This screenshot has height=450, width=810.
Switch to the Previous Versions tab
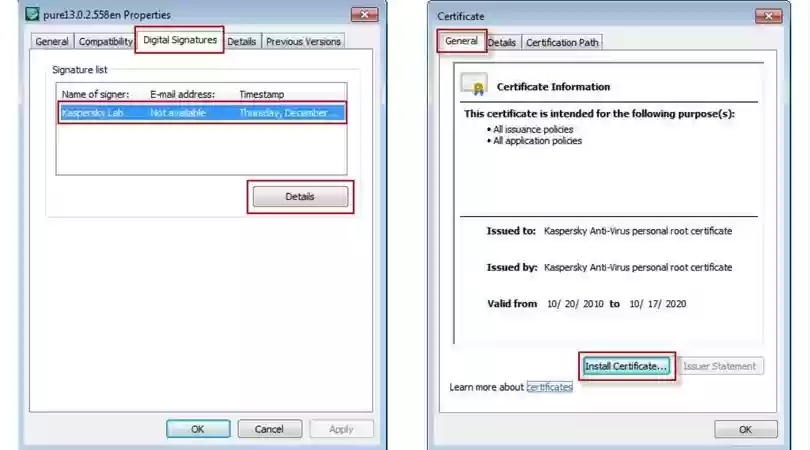[303, 41]
